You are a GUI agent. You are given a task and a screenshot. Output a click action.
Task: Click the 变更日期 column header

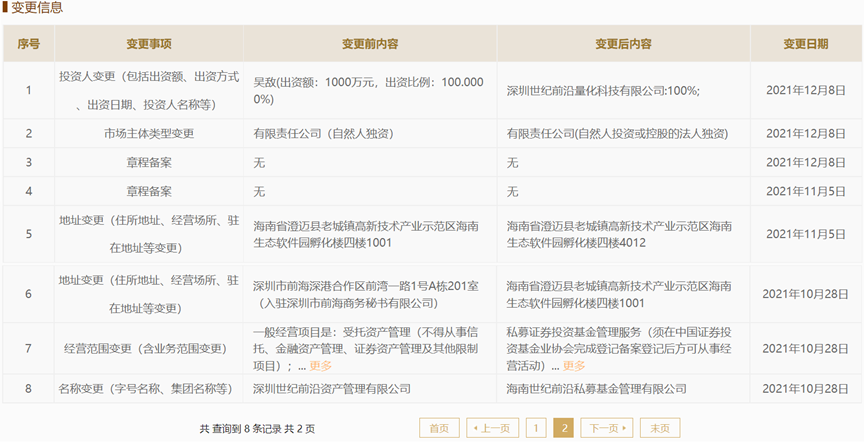tap(806, 44)
